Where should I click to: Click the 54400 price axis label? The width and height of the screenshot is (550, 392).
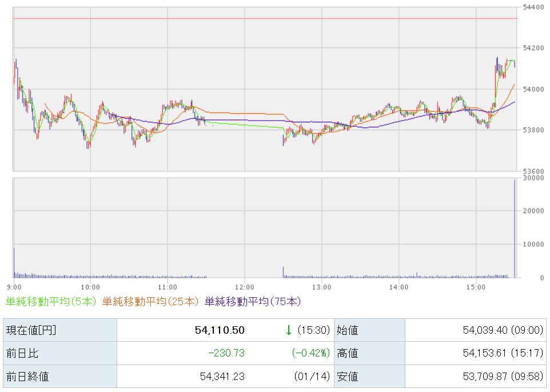tap(534, 7)
